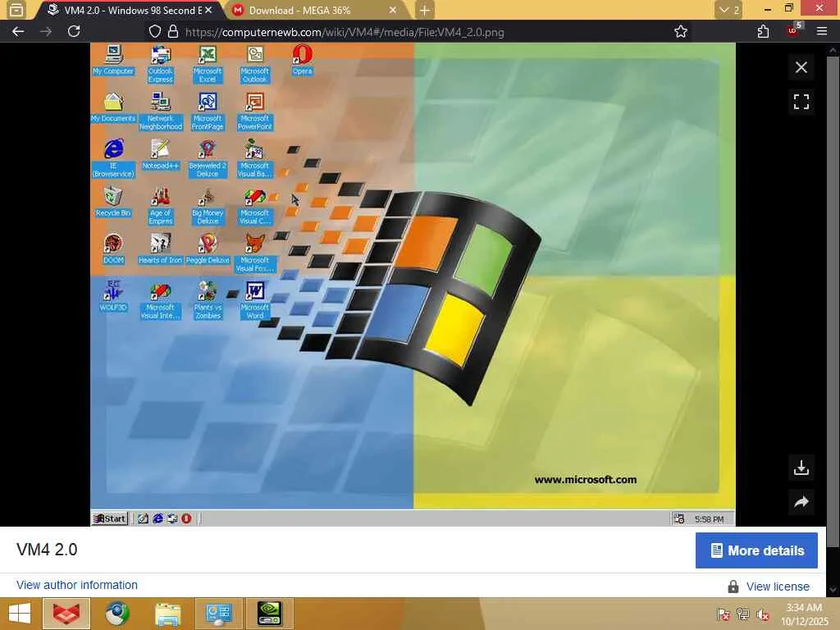Screen dimensions: 840x630
Task: Open the browser hamburger application menu
Action: (x=822, y=32)
